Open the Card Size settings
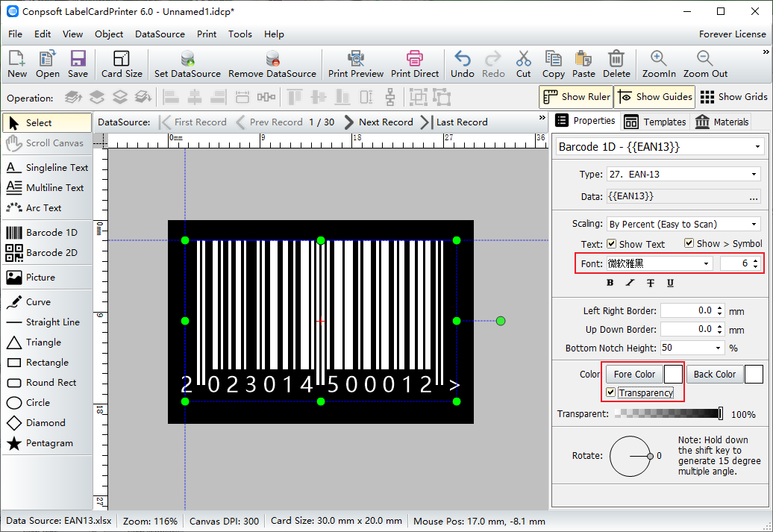 pyautogui.click(x=122, y=64)
